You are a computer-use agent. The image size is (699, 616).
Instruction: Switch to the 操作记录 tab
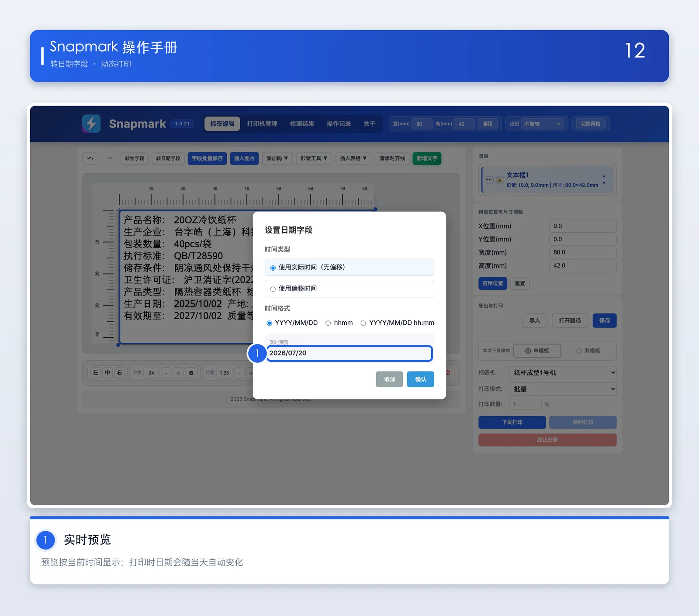click(x=339, y=124)
